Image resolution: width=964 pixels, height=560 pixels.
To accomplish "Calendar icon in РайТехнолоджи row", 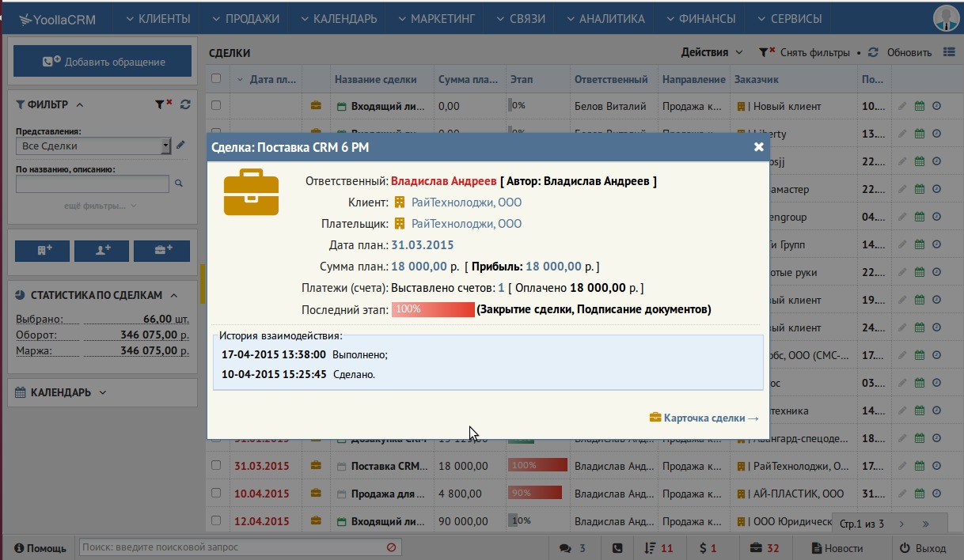I will pos(920,465).
